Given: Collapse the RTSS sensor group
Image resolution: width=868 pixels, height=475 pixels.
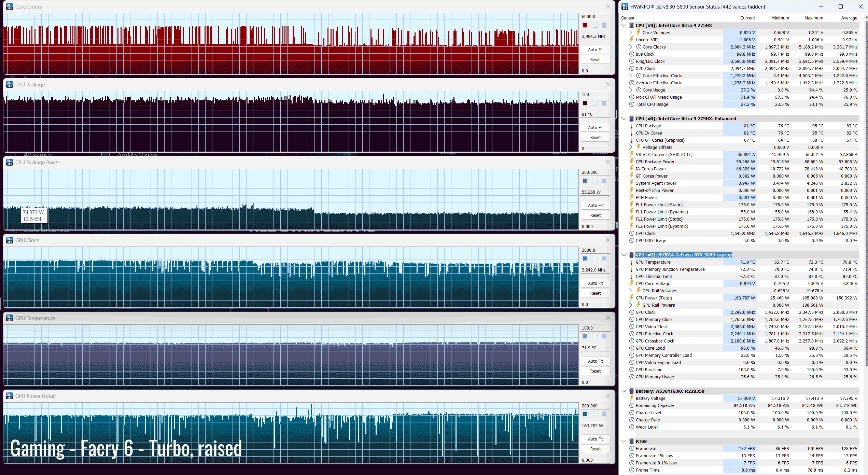Looking at the screenshot, I should (x=624, y=441).
